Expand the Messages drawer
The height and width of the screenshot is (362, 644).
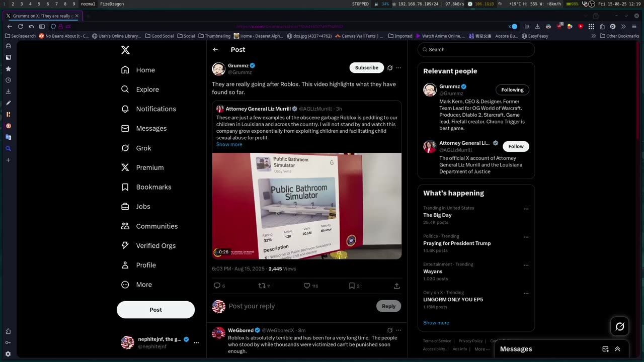coord(617,349)
